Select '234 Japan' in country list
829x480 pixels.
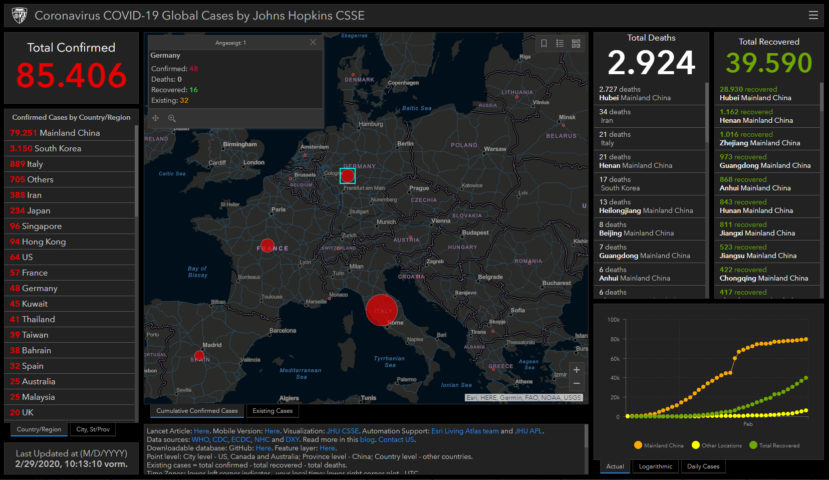pos(70,210)
